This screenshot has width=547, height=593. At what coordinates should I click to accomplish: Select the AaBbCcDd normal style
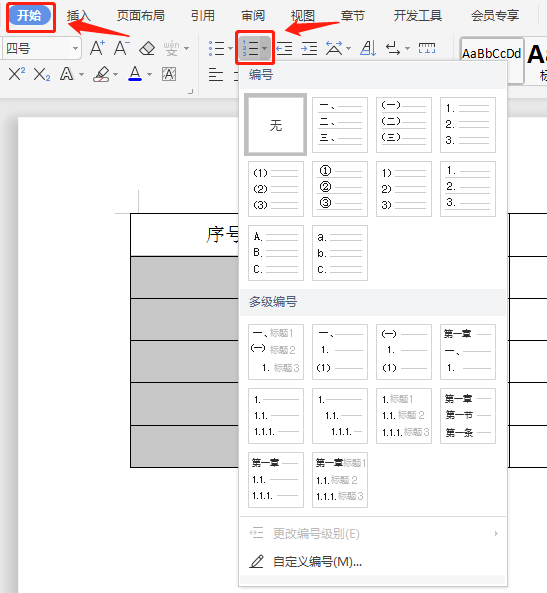(x=491, y=54)
